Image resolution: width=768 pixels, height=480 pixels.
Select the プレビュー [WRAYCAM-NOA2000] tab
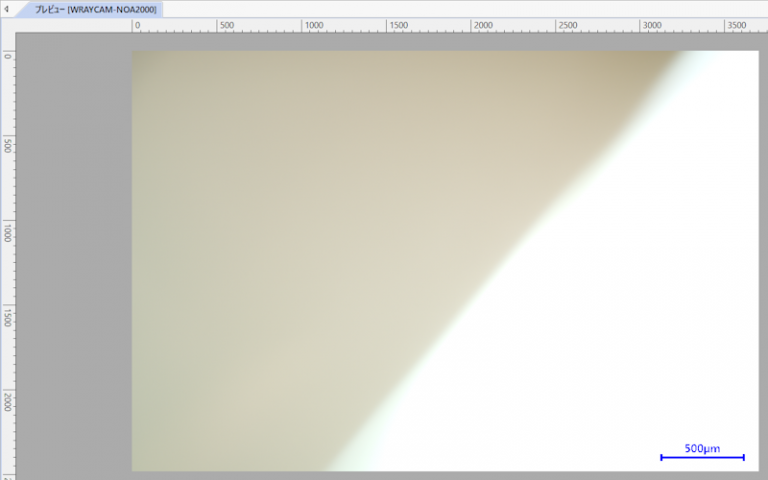[x=95, y=9]
